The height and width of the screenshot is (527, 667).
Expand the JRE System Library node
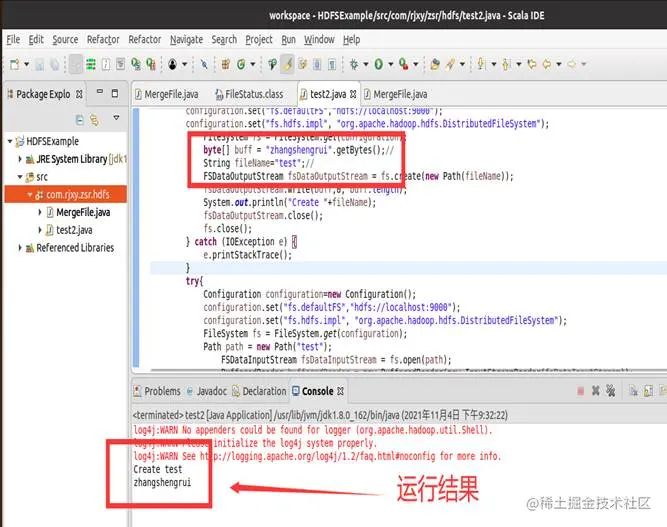pos(20,159)
